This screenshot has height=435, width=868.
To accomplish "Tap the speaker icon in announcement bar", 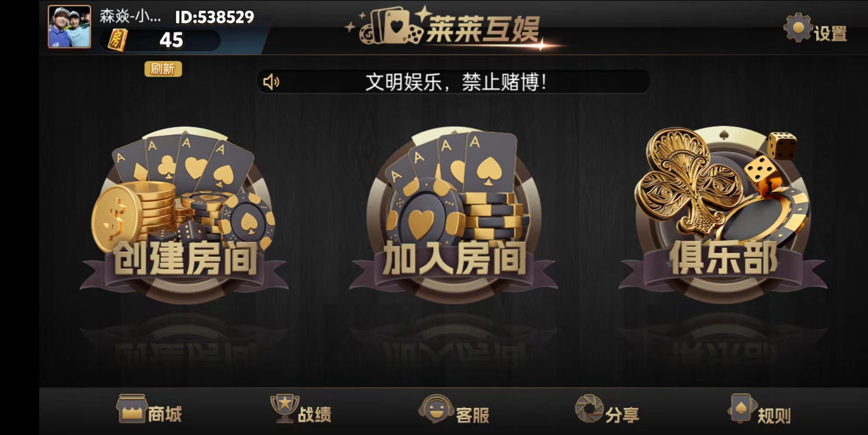I will pyautogui.click(x=271, y=82).
